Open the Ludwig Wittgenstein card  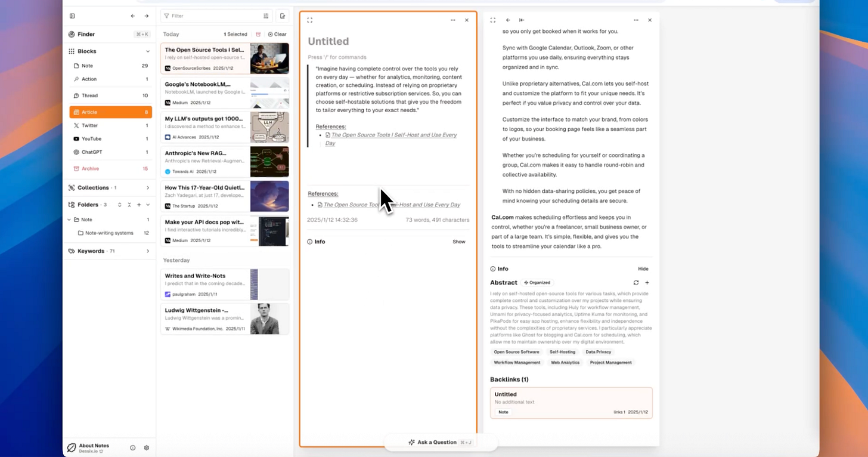coord(225,319)
